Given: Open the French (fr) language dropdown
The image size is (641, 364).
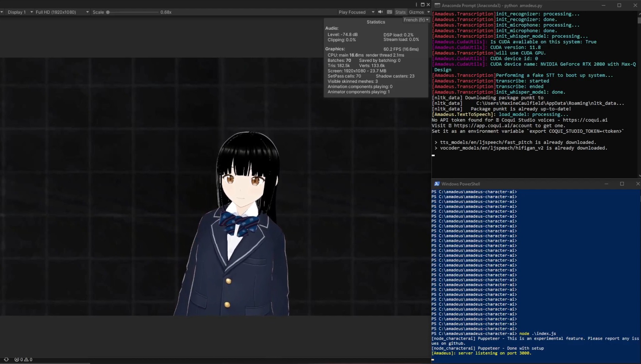Looking at the screenshot, I should (416, 20).
